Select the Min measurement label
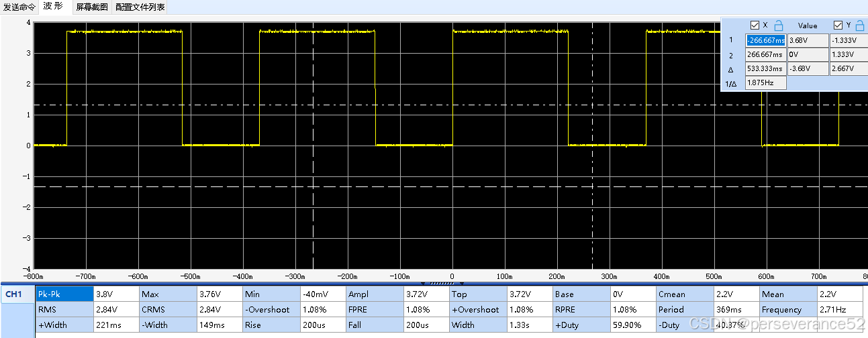This screenshot has height=338, width=868. click(x=271, y=294)
